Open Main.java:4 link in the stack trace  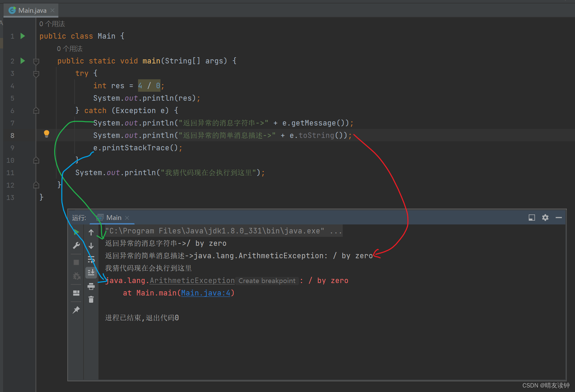(205, 293)
